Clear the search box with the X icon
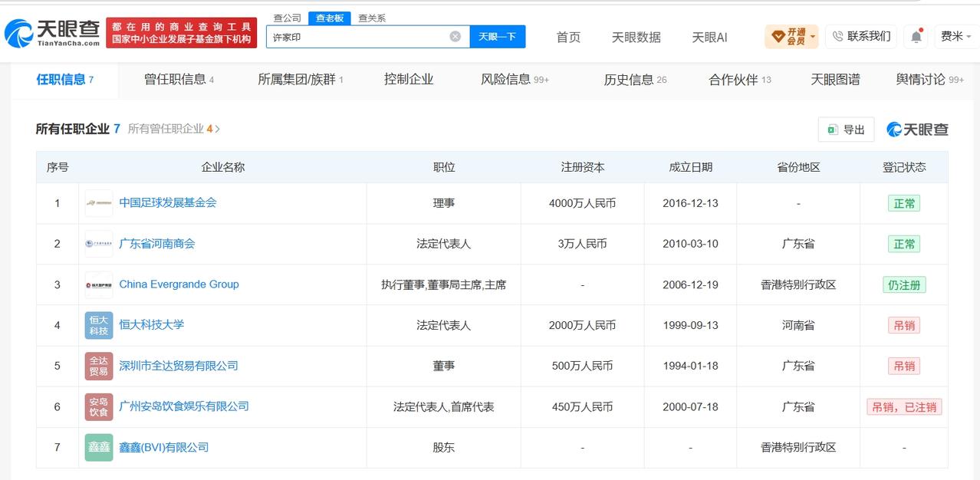Image resolution: width=980 pixels, height=480 pixels. coord(455,36)
